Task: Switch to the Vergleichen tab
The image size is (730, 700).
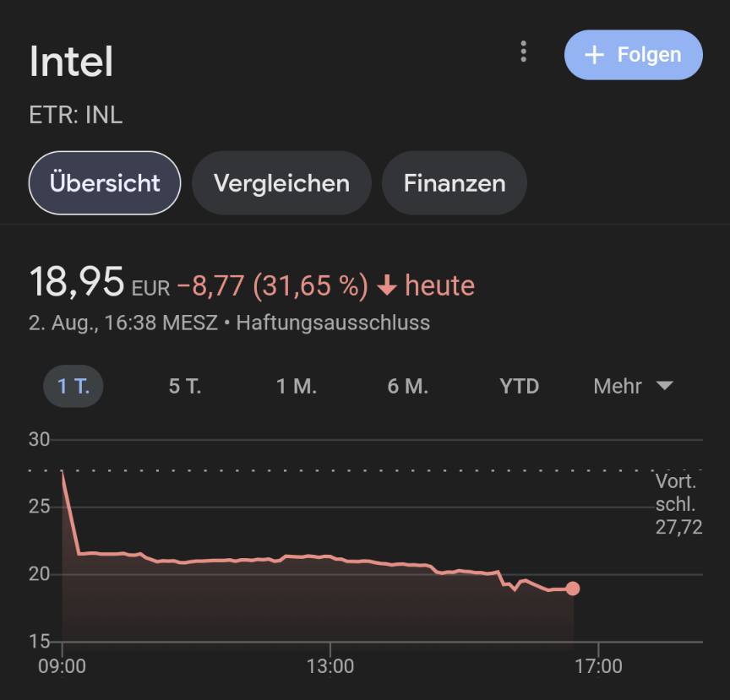Action: click(281, 182)
